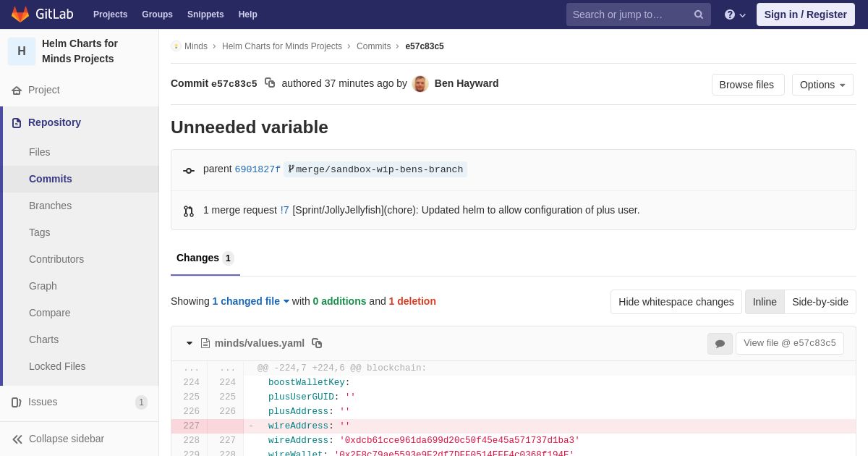
Task: Click the project H avatar
Action: 22,51
